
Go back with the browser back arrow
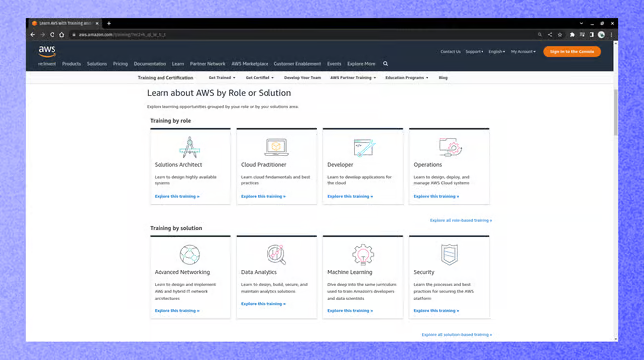(33, 35)
